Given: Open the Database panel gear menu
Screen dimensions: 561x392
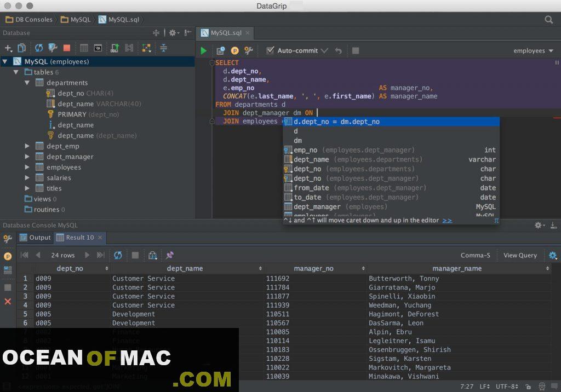Looking at the screenshot, I should pyautogui.click(x=174, y=33).
